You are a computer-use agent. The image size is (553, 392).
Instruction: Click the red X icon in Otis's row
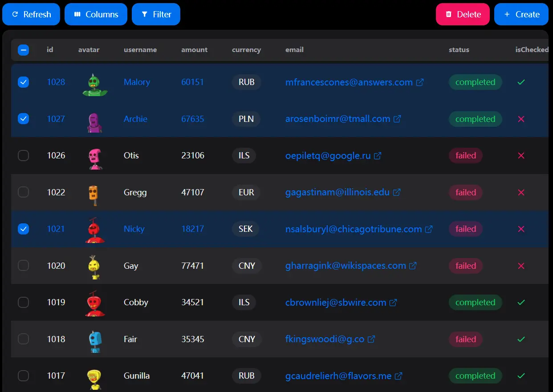coord(521,156)
